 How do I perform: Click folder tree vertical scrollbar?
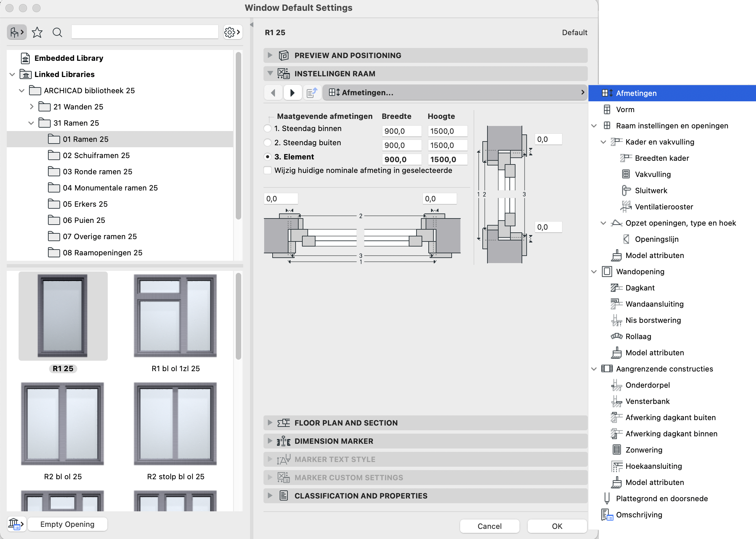(238, 136)
